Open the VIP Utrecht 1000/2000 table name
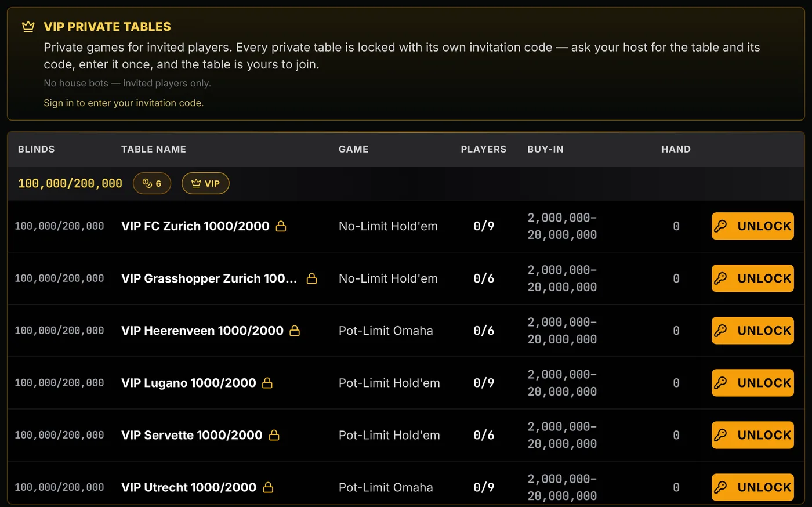The image size is (812, 507). [188, 487]
